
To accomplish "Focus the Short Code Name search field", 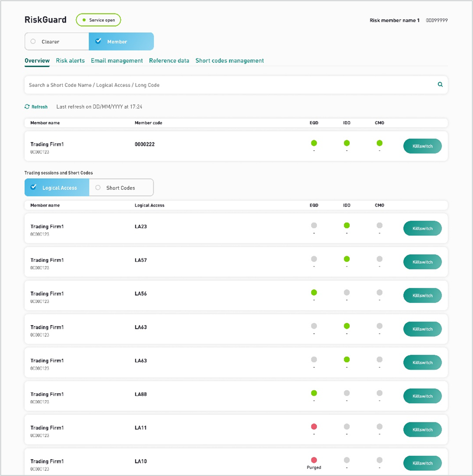I will 236,85.
